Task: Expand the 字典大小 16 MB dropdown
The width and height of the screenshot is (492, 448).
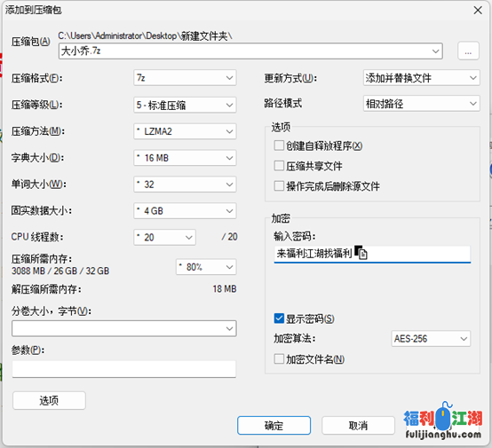Action: 185,158
